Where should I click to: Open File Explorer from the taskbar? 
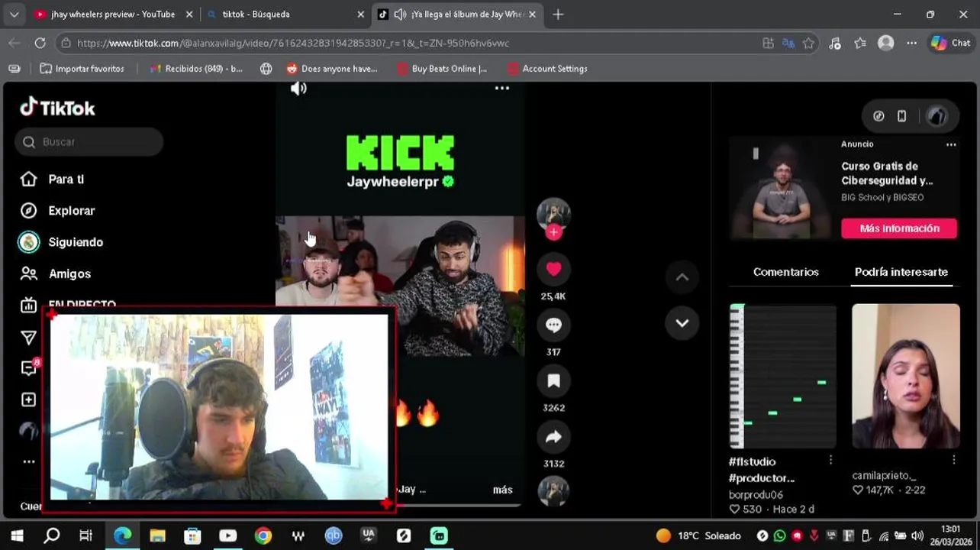coord(157,535)
